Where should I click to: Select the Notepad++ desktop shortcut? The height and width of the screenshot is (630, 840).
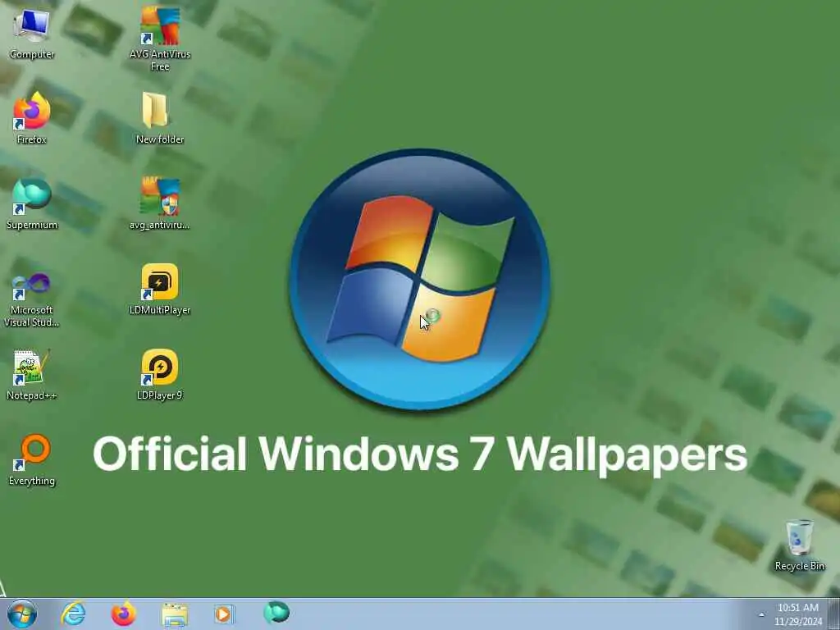click(32, 375)
